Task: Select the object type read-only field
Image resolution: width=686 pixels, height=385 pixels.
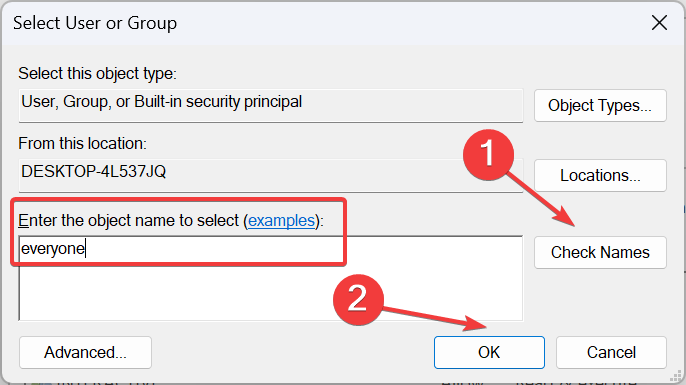Action: 270,105
